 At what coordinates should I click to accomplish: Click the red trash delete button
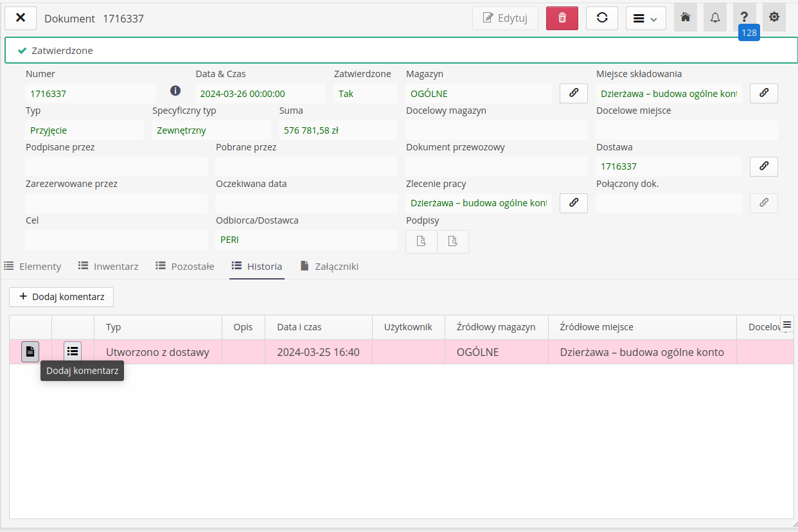(x=562, y=18)
